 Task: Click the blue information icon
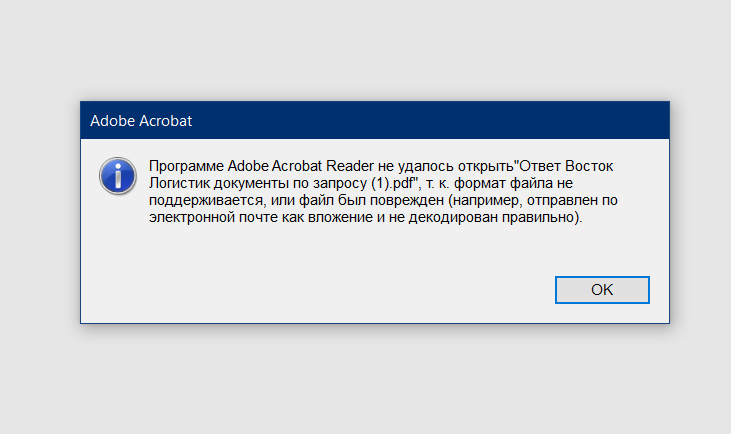pos(118,176)
